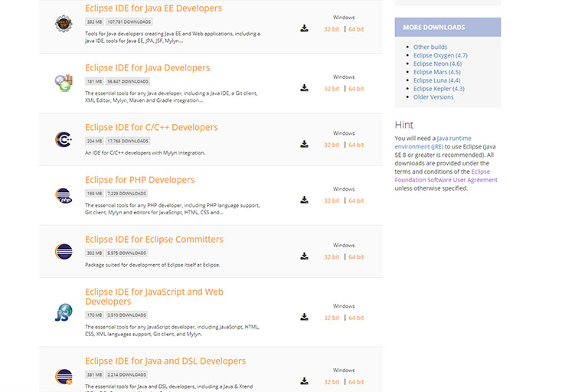This screenshot has width=588, height=392.
Task: Open Eclipse IDE for Java Developers title
Action: click(147, 68)
